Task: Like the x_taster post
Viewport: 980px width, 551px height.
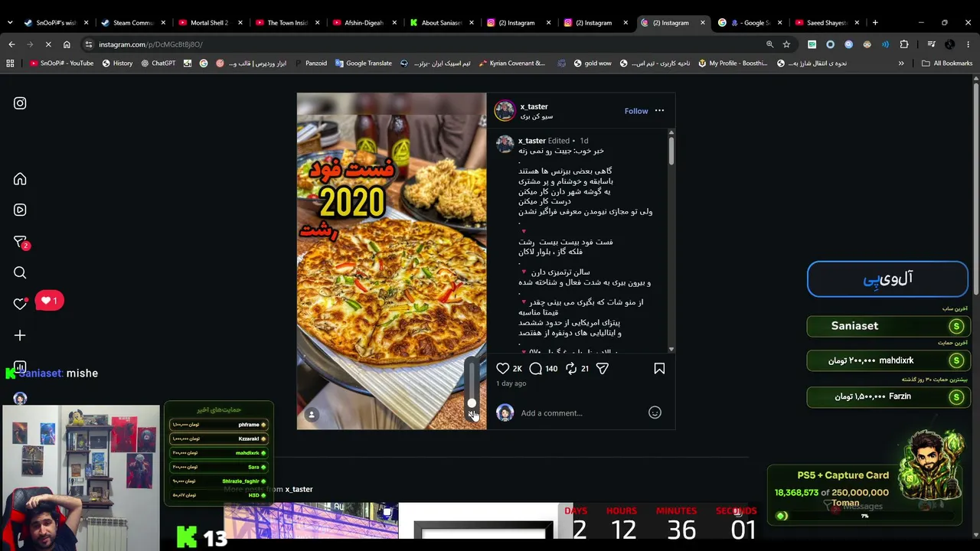Action: (x=503, y=369)
